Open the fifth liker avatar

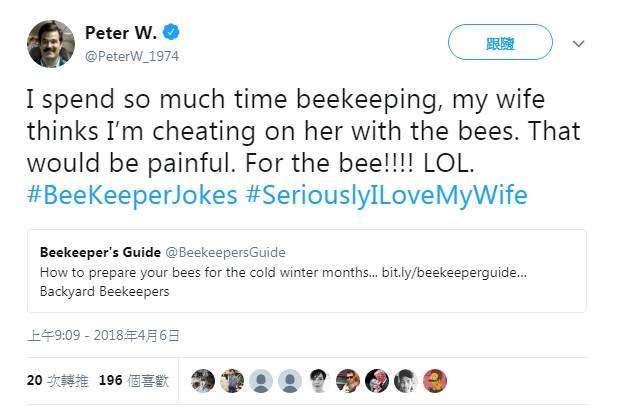click(320, 380)
